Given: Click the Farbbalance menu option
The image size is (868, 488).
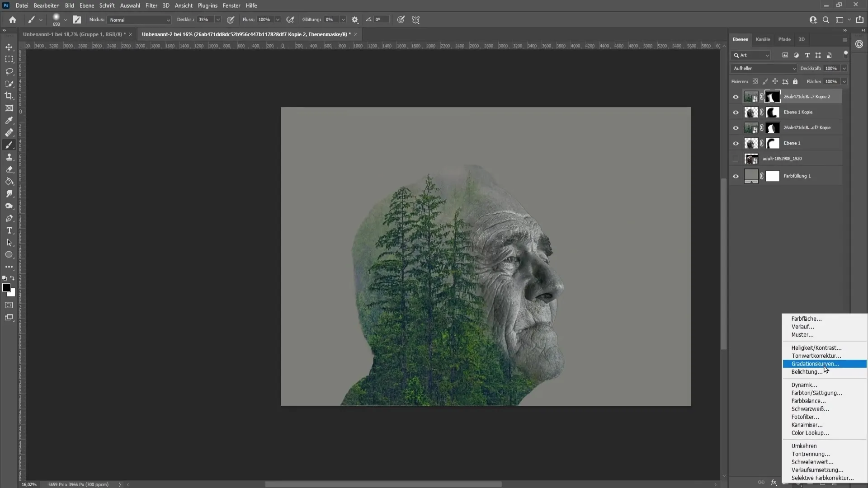Looking at the screenshot, I should tap(808, 400).
